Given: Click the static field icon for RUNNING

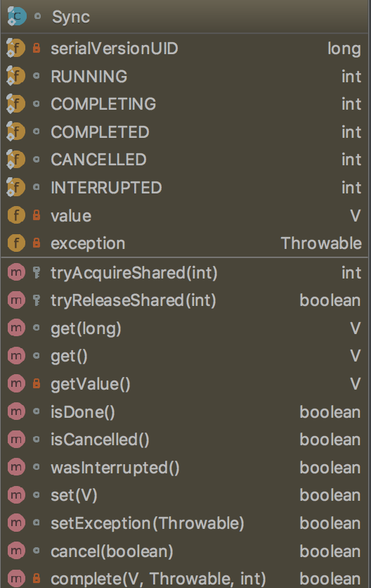Looking at the screenshot, I should point(15,76).
